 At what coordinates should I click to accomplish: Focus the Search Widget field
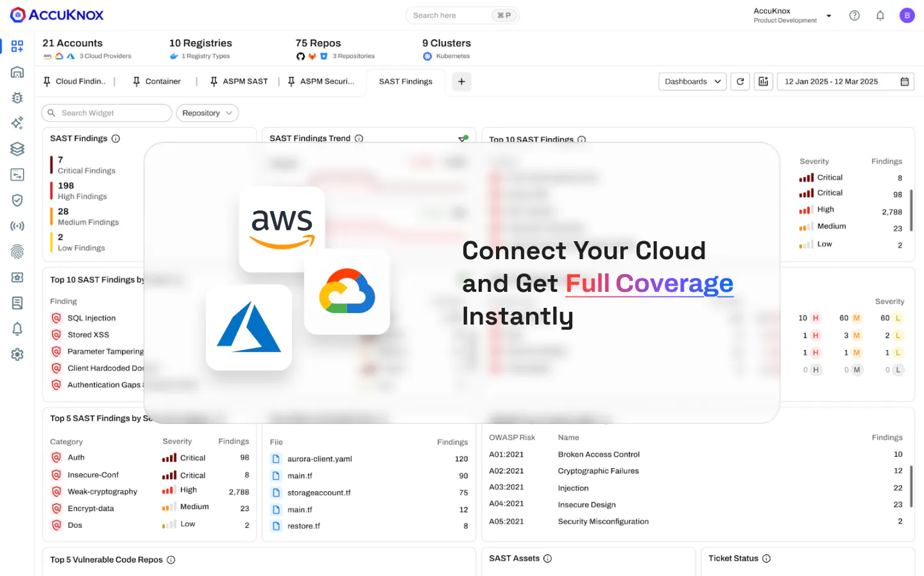click(x=107, y=113)
